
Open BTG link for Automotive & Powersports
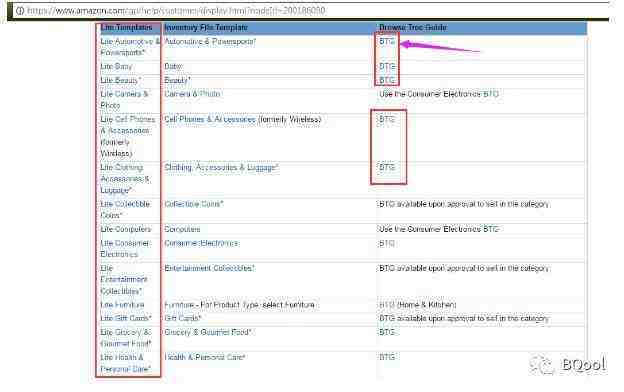387,41
